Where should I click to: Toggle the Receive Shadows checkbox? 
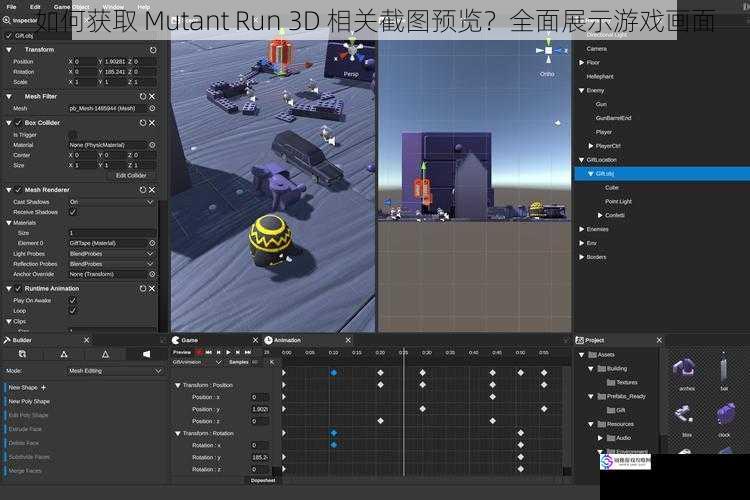(x=73, y=212)
